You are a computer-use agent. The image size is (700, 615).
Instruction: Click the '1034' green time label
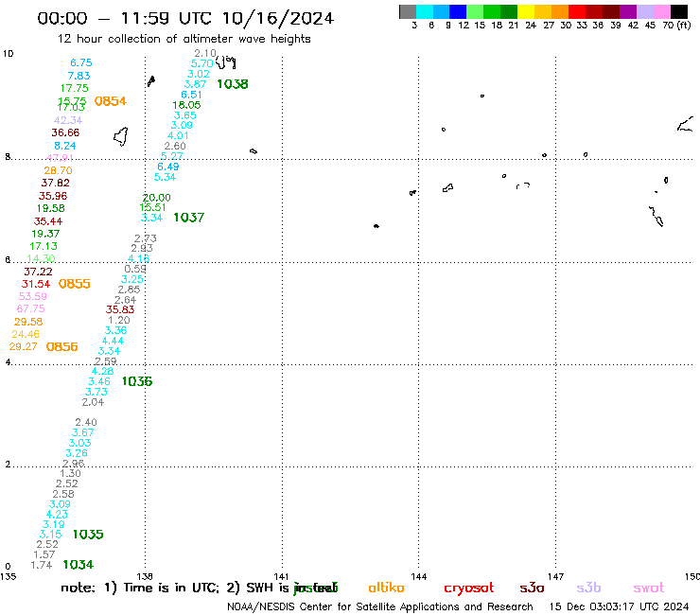click(x=79, y=565)
